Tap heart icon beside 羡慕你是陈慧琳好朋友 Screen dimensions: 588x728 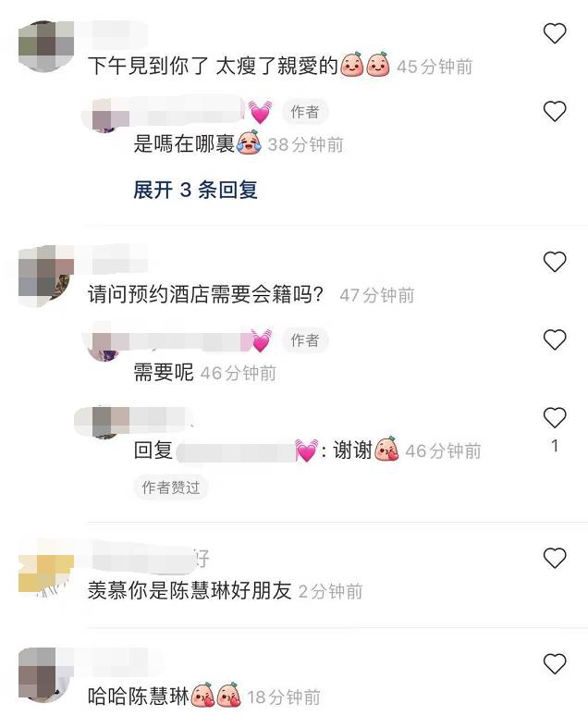555,558
